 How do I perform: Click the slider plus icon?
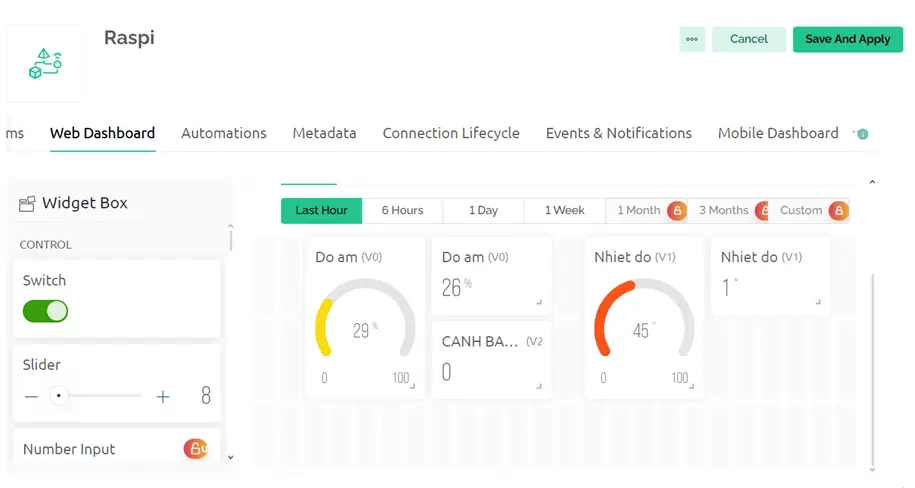163,396
